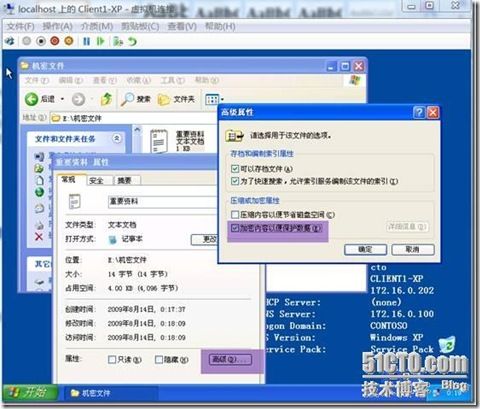Click the orange Save state icon in VM toolbar
Screen dimensions: 480x409
coord(69,41)
